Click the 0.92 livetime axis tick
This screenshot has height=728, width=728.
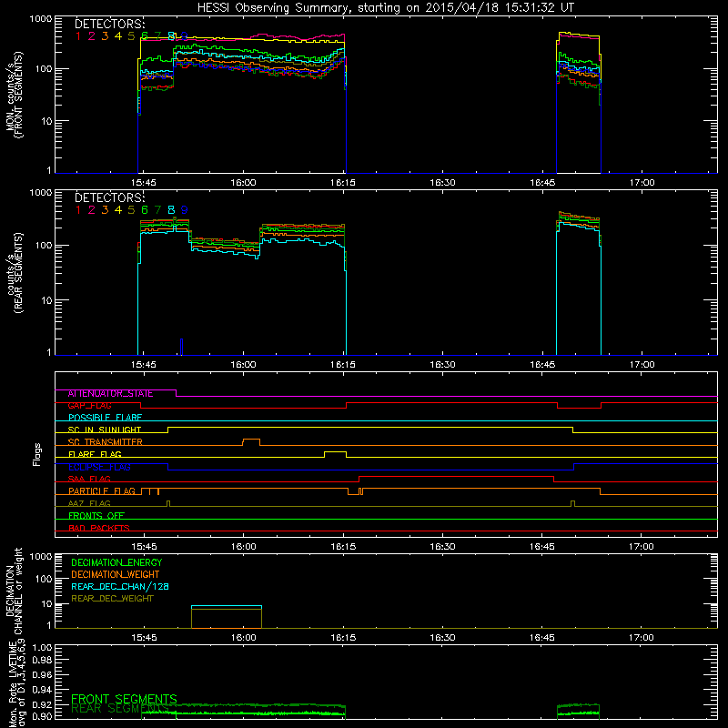[42, 704]
